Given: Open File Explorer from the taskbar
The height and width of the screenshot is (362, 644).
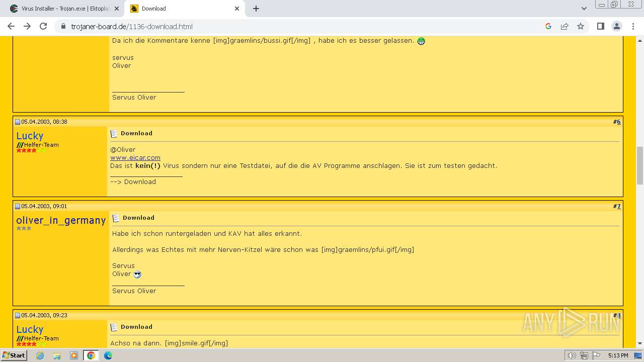Looking at the screenshot, I should click(57, 355).
